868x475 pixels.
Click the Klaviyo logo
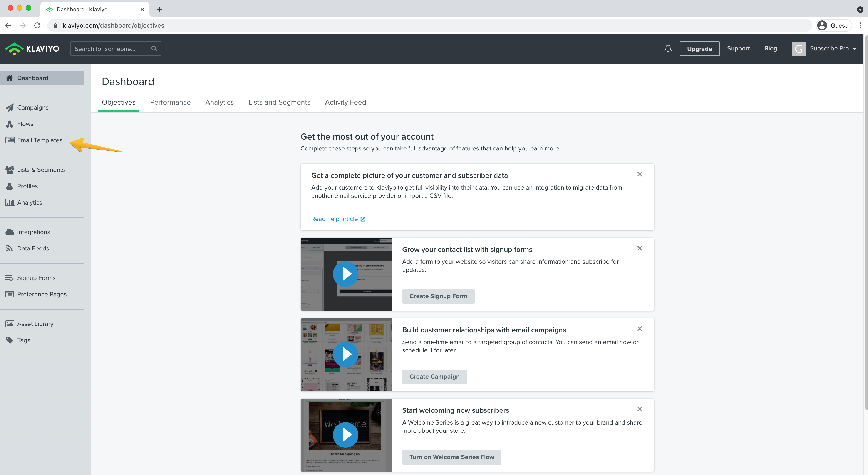coord(32,49)
